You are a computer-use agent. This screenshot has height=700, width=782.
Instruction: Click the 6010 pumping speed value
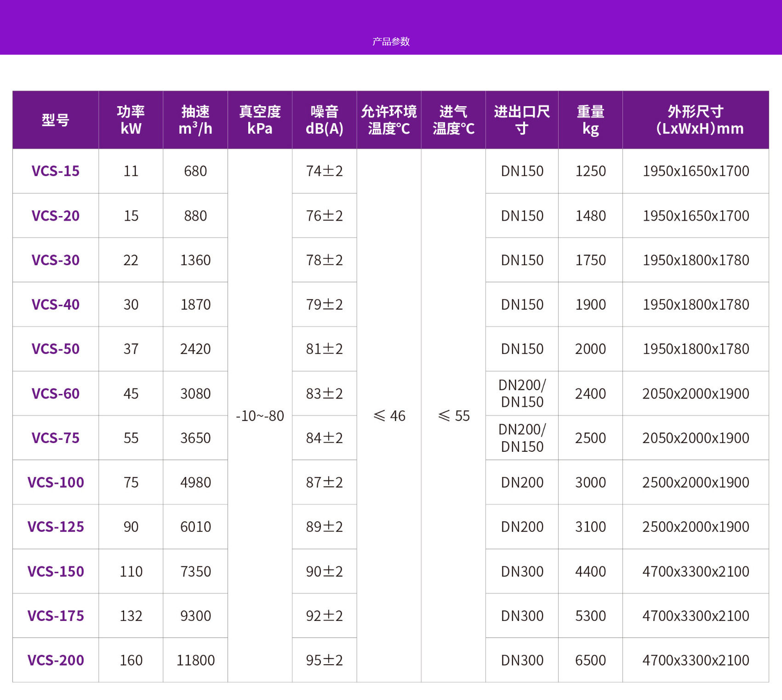point(195,527)
